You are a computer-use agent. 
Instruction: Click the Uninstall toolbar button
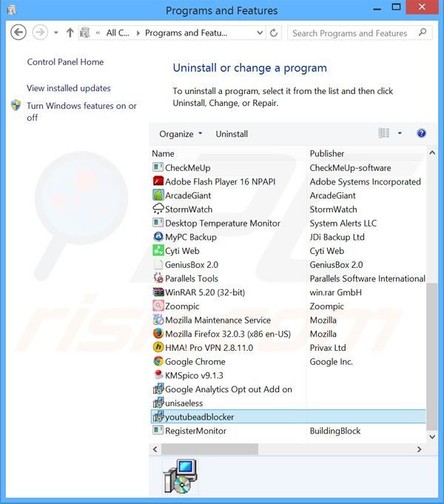(232, 134)
